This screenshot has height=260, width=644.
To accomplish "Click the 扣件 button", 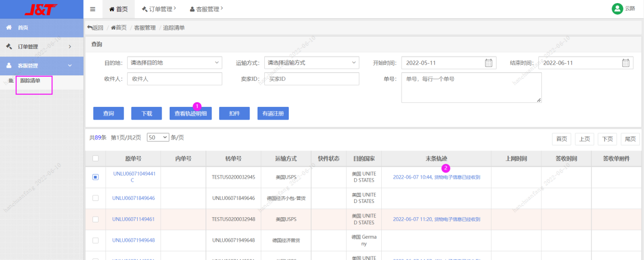I will coord(234,113).
